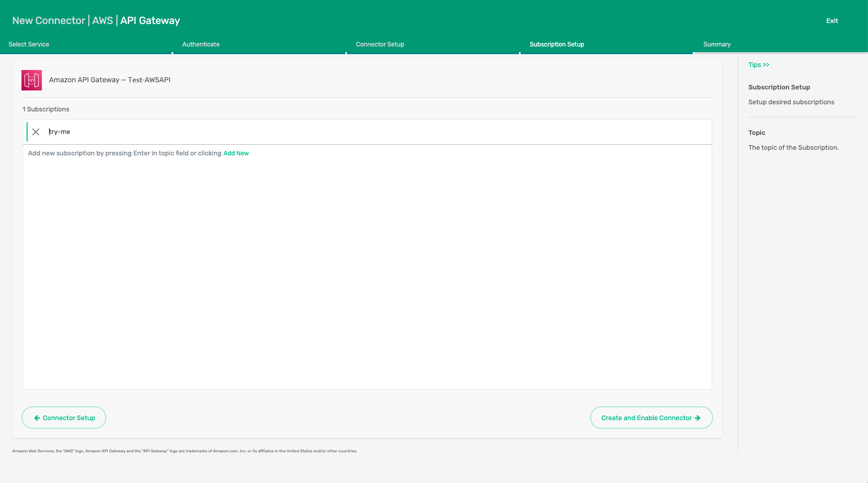Go back using bottom Connector Setup button
Image resolution: width=868 pixels, height=483 pixels.
(x=64, y=418)
